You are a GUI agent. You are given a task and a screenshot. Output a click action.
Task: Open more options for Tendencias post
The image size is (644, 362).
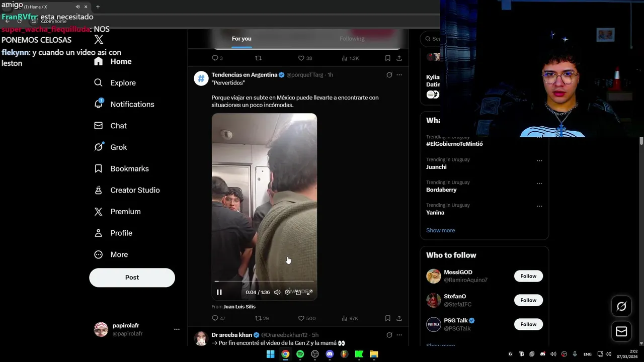click(x=399, y=75)
